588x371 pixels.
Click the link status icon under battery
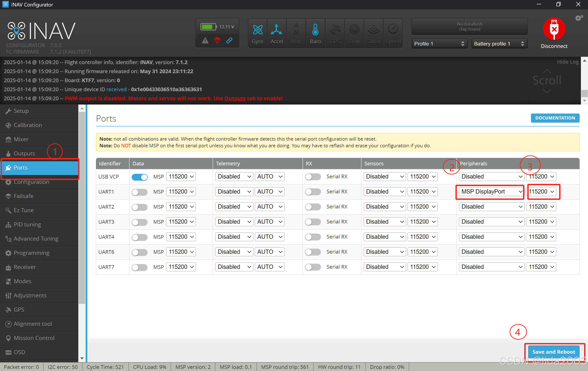pos(229,40)
